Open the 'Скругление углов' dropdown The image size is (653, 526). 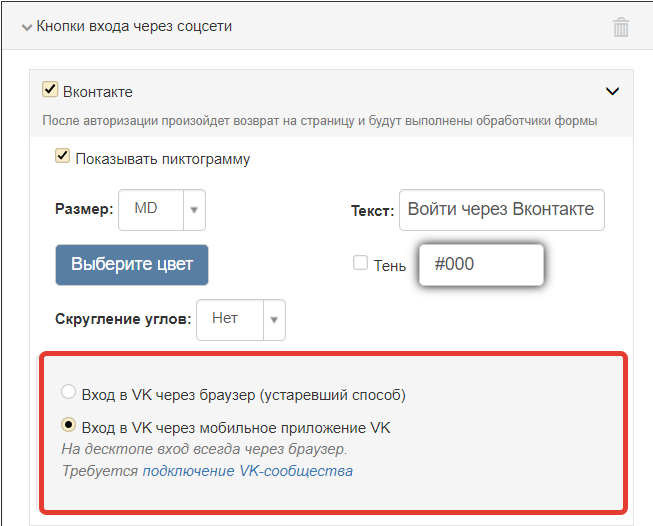pyautogui.click(x=241, y=320)
